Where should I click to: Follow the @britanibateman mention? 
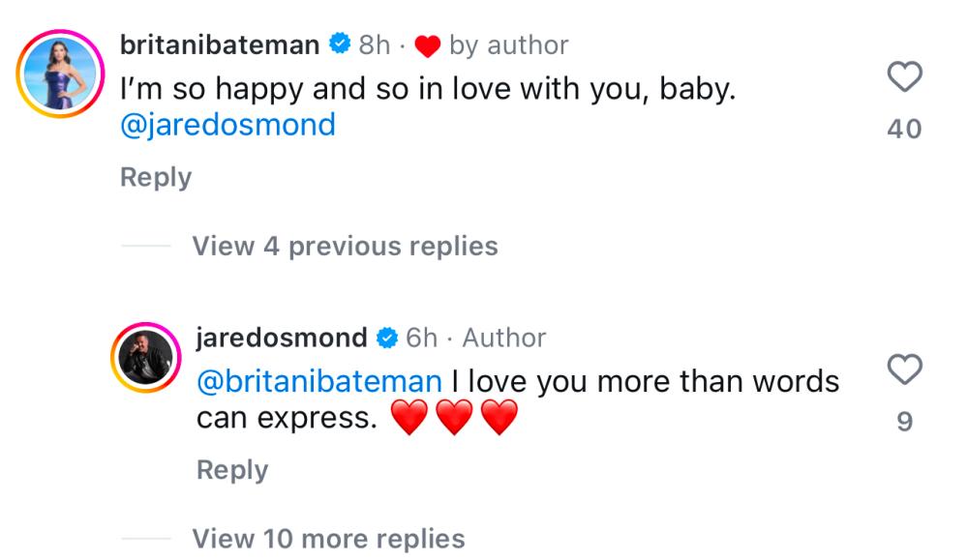tap(319, 381)
